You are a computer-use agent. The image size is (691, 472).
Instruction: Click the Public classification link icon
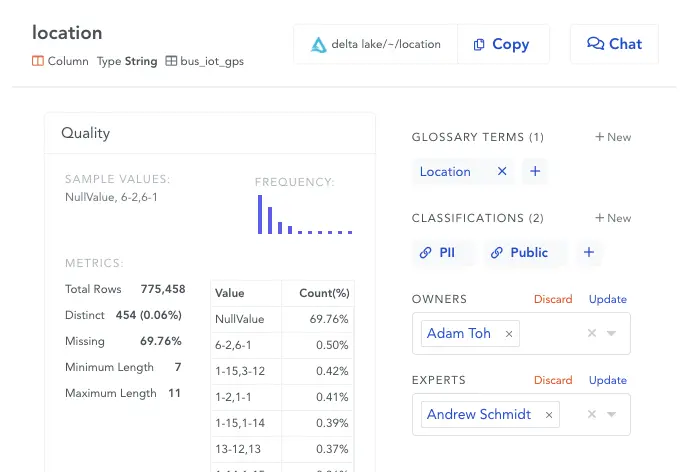point(497,253)
